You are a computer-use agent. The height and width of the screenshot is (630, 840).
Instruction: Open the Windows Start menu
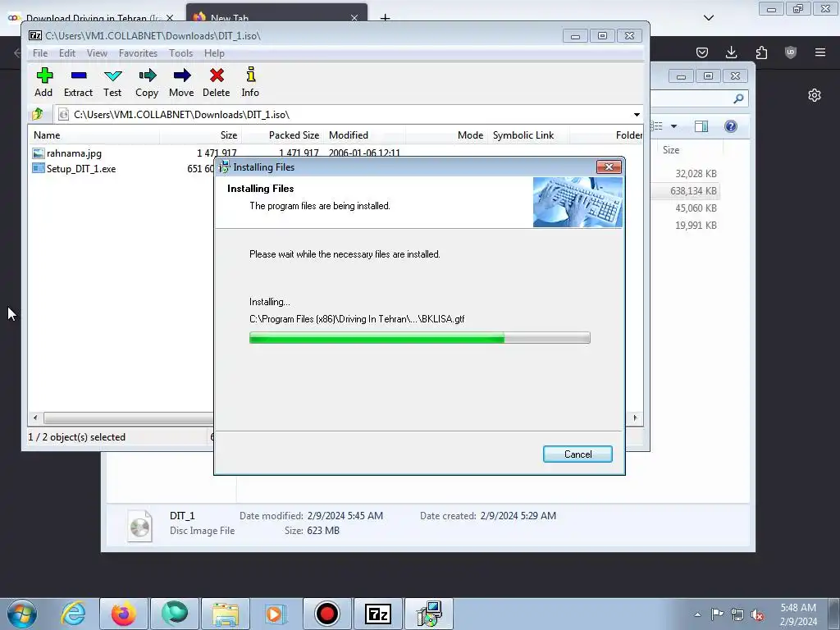click(22, 614)
